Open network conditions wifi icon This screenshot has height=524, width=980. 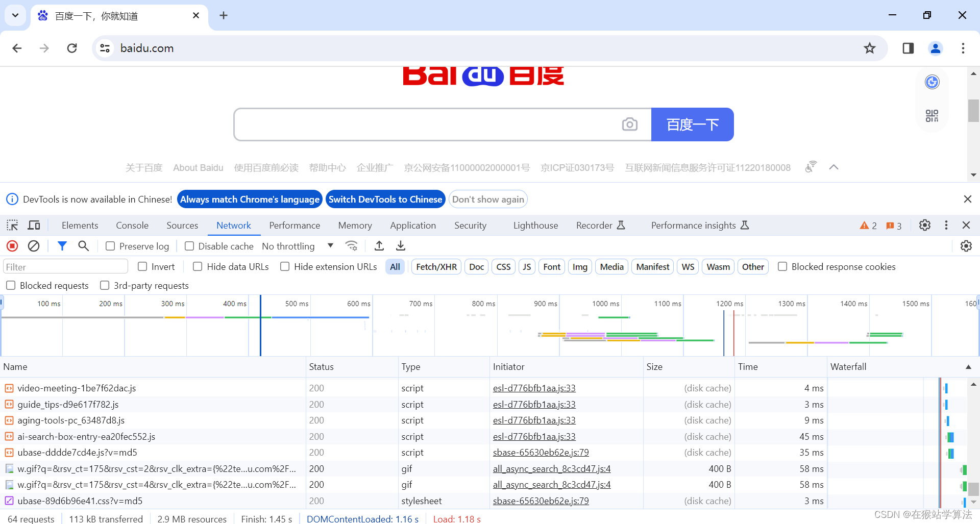tap(352, 246)
